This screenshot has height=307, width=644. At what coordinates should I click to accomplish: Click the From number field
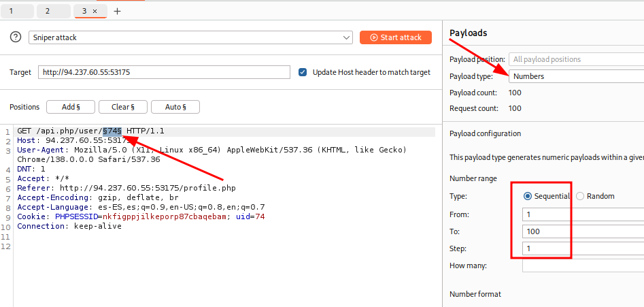pyautogui.click(x=582, y=214)
